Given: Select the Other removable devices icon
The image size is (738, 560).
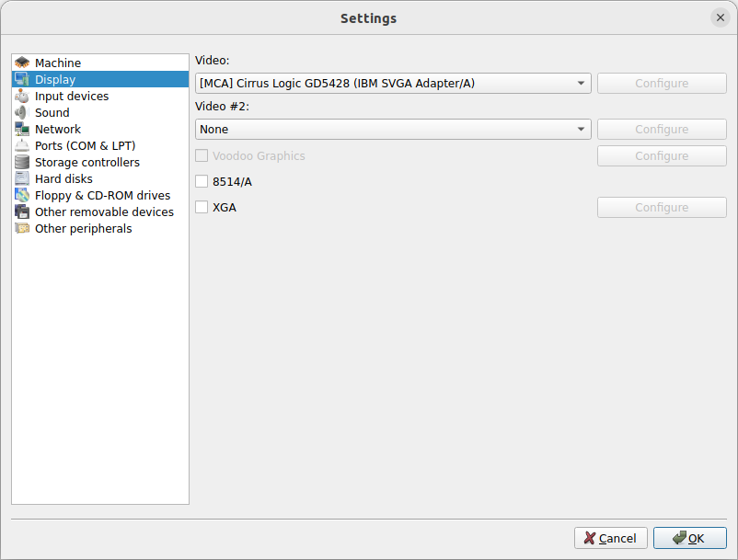Looking at the screenshot, I should 23,211.
